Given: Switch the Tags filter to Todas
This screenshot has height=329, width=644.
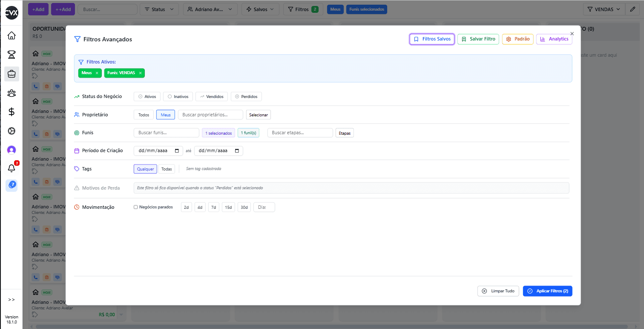Looking at the screenshot, I should click(167, 169).
